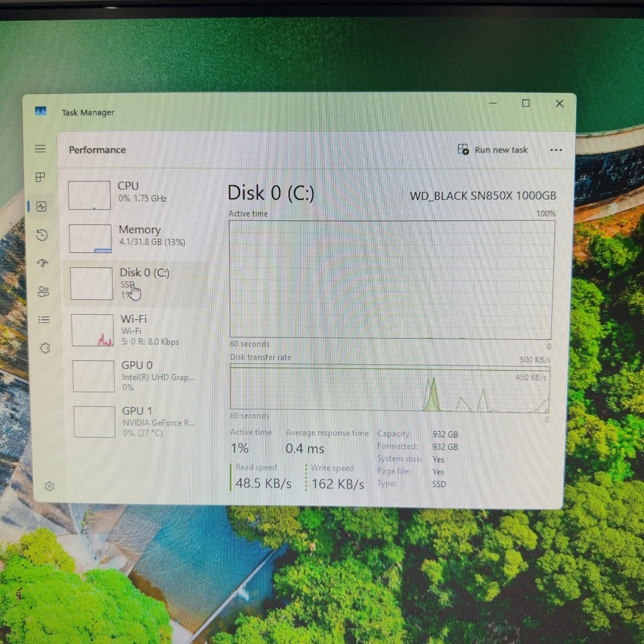644x644 pixels.
Task: Open the Details page icon
Action: coord(44,320)
